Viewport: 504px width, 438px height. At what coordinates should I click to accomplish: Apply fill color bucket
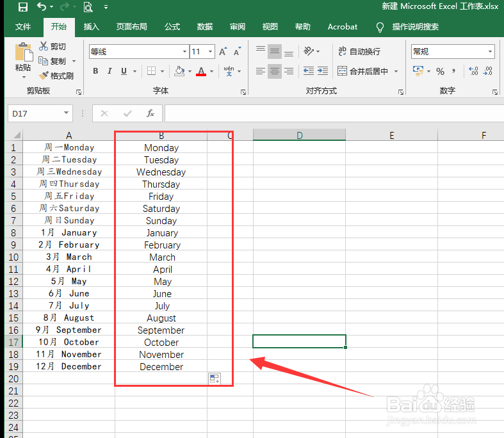pyautogui.click(x=179, y=71)
